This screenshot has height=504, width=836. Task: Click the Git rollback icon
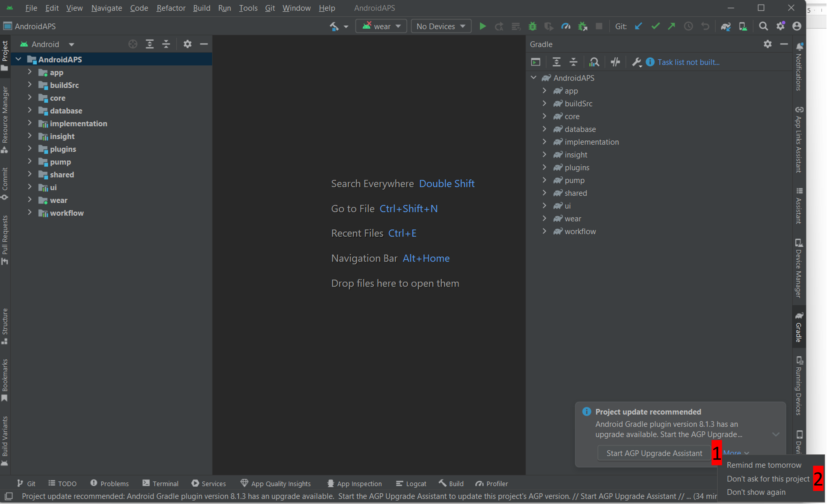click(x=705, y=26)
